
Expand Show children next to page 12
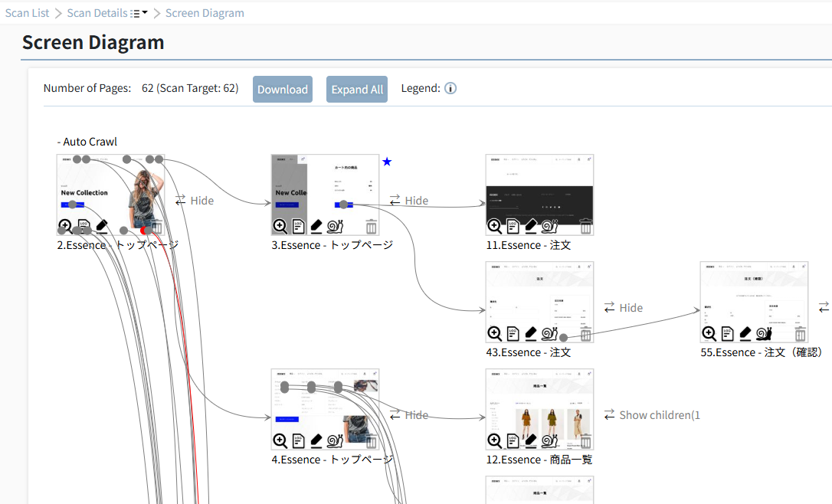[652, 415]
